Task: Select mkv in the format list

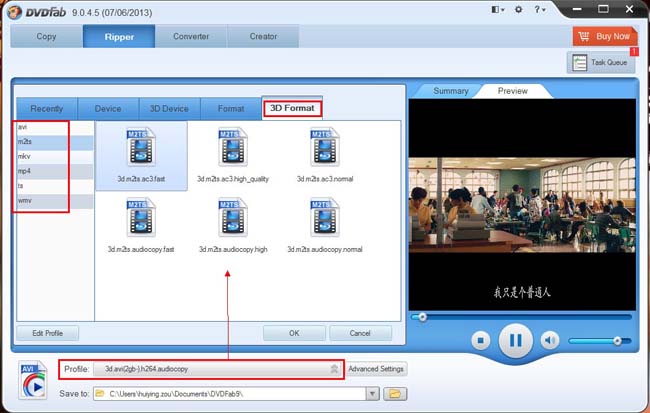Action: 55,156
